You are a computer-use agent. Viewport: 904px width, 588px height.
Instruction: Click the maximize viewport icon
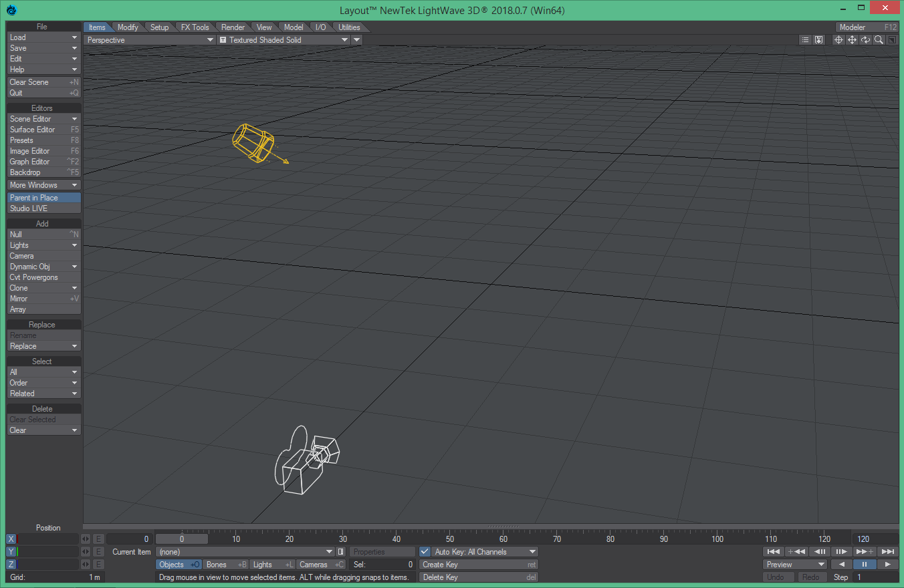tap(892, 40)
